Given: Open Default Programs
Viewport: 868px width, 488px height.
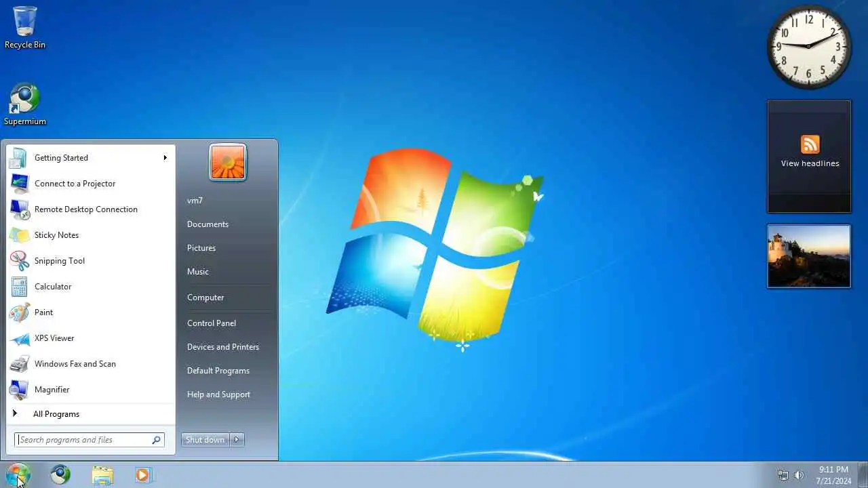Looking at the screenshot, I should [x=218, y=371].
